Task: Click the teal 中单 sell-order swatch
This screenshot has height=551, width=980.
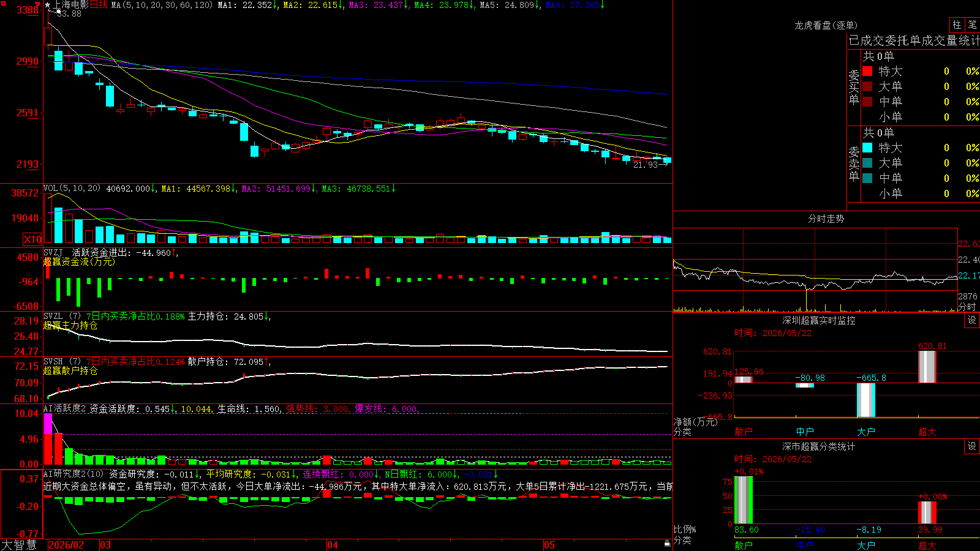Action: pos(867,178)
